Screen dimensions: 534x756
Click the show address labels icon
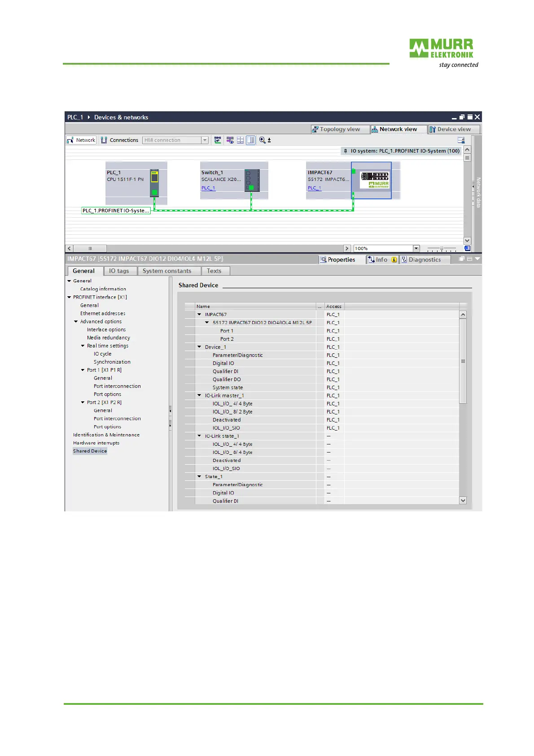tap(230, 140)
